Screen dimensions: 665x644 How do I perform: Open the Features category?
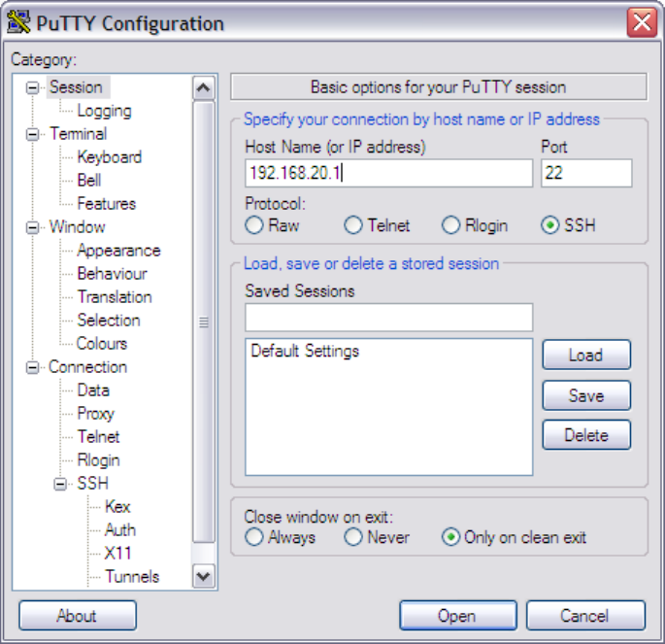pyautogui.click(x=107, y=204)
